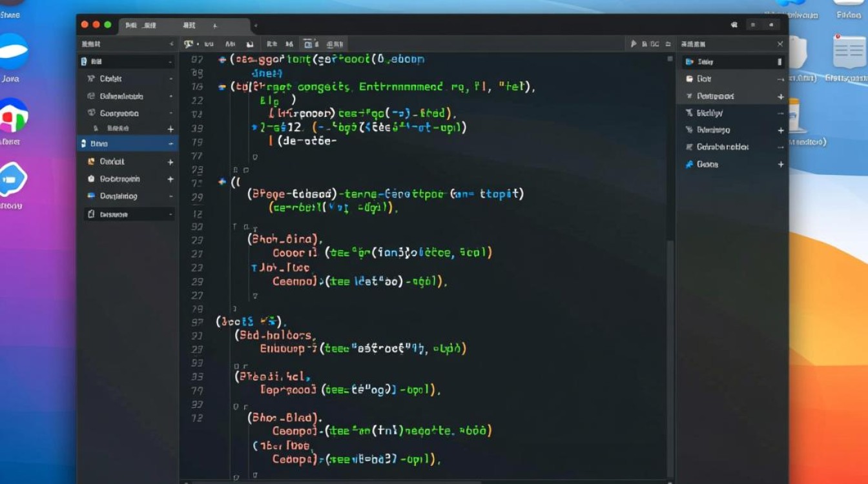Click the blue folder icon in right panel
This screenshot has width=868, height=484.
tap(690, 62)
